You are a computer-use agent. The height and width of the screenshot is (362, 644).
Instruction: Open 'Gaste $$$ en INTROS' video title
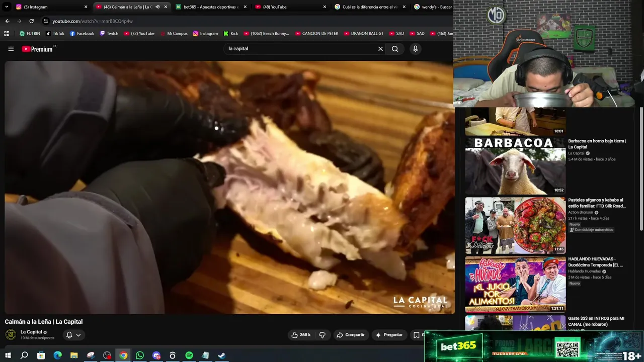596,321
